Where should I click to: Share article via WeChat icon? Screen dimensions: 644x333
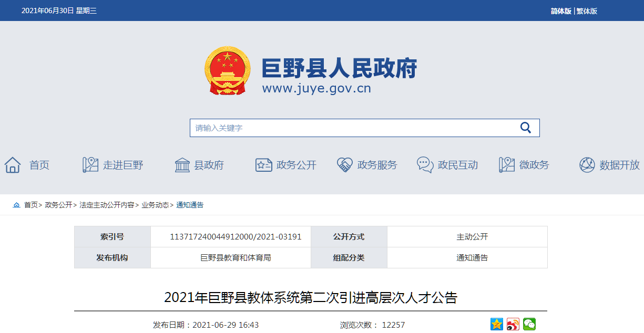click(x=529, y=324)
